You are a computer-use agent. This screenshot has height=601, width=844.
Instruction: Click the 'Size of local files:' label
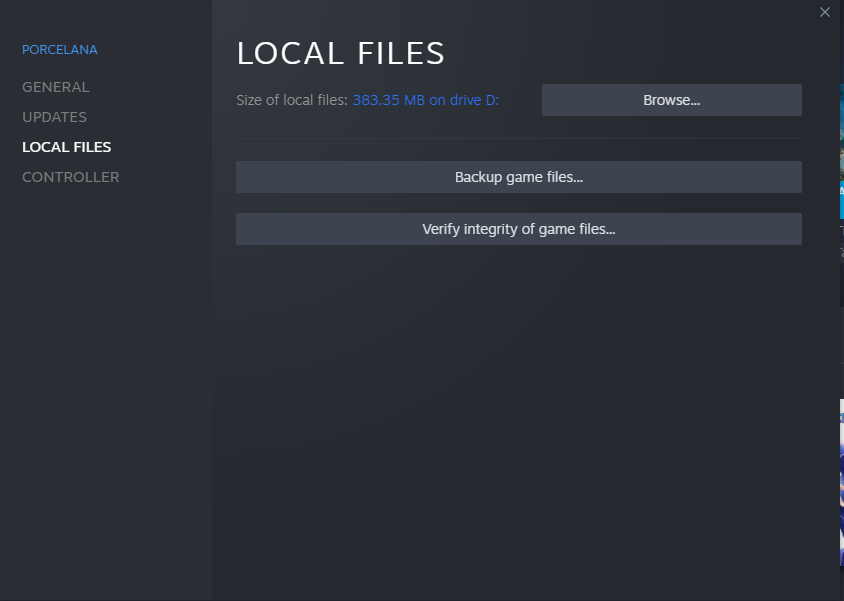point(292,100)
